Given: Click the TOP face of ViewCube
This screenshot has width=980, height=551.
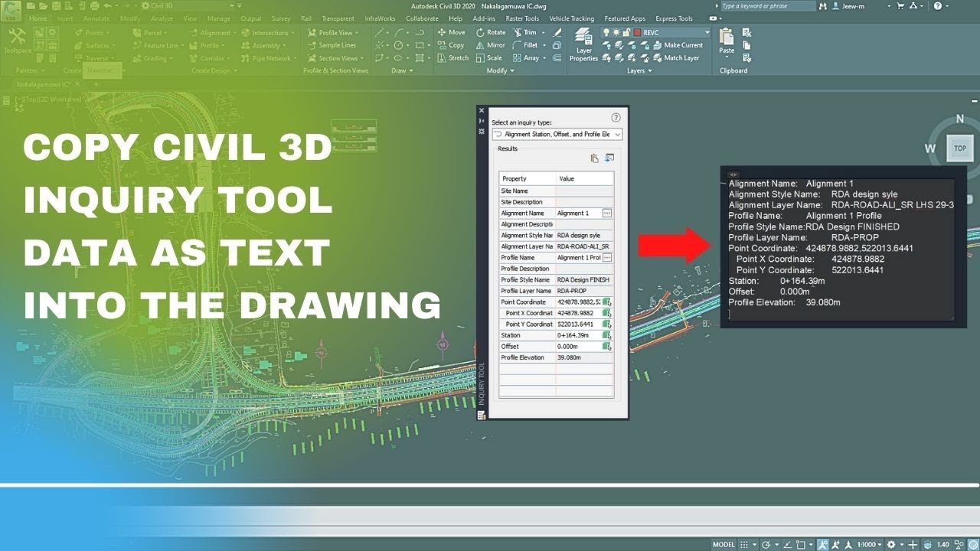Looking at the screenshot, I should [x=959, y=148].
